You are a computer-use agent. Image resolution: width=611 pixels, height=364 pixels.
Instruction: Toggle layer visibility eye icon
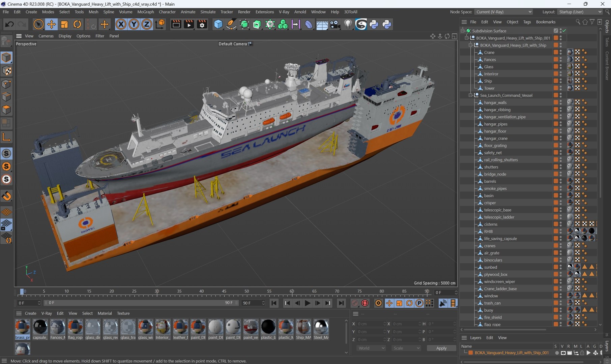tap(563, 353)
